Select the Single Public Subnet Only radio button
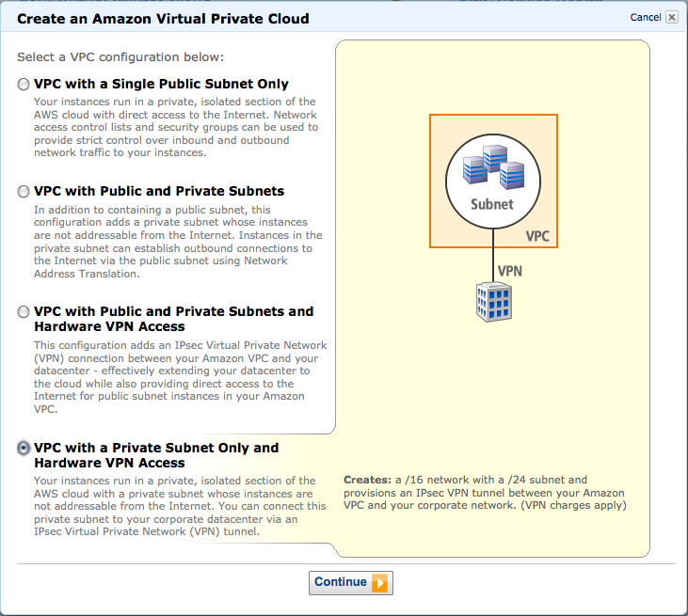This screenshot has height=616, width=688. (x=24, y=85)
